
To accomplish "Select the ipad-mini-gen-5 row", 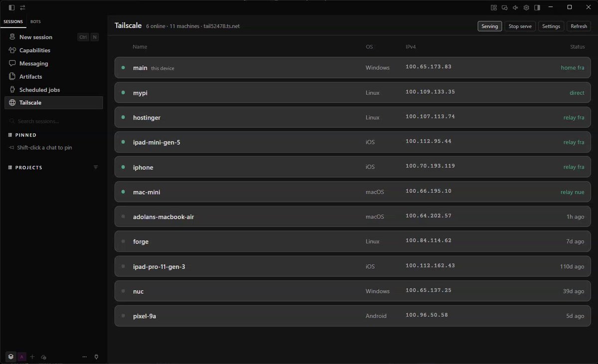I will [353, 142].
